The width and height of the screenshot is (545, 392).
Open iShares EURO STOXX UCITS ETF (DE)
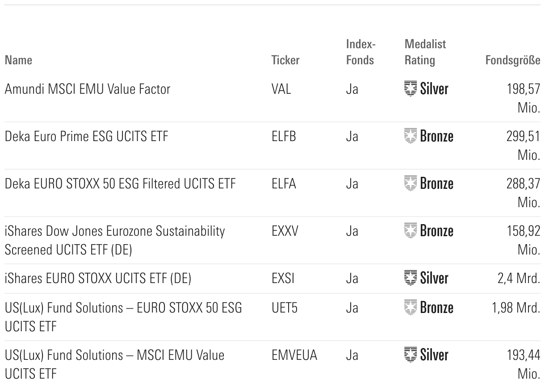point(98,279)
